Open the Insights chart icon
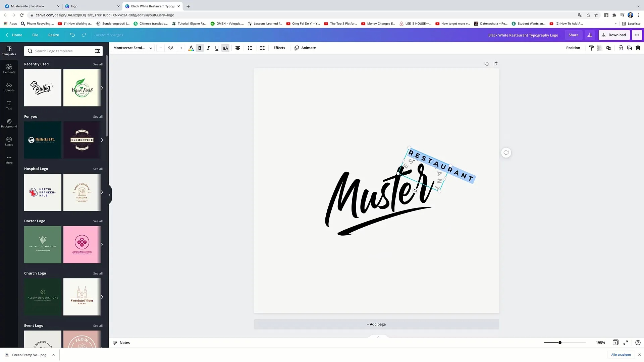644x362 pixels. coord(590,35)
